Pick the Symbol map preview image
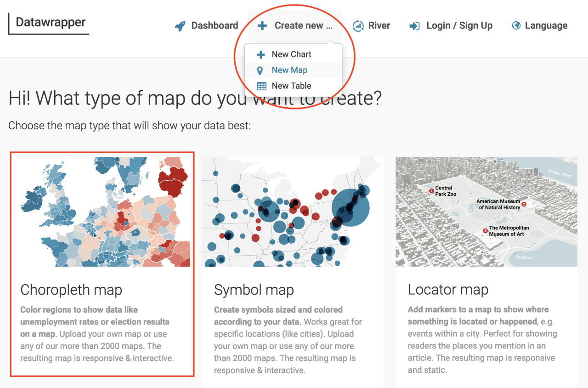 (x=292, y=211)
